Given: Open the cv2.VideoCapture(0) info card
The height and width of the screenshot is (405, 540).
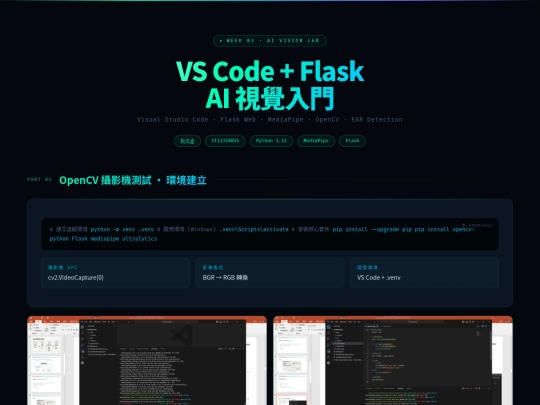Looking at the screenshot, I should pos(115,273).
